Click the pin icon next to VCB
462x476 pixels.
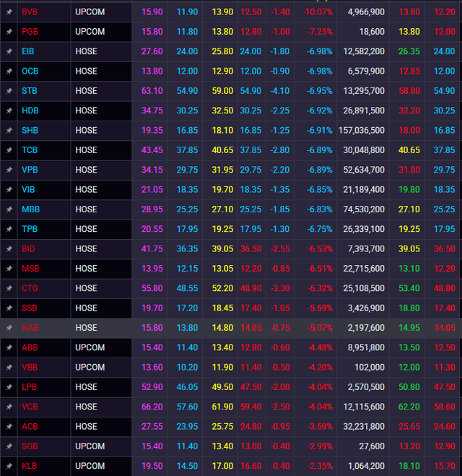9,407
